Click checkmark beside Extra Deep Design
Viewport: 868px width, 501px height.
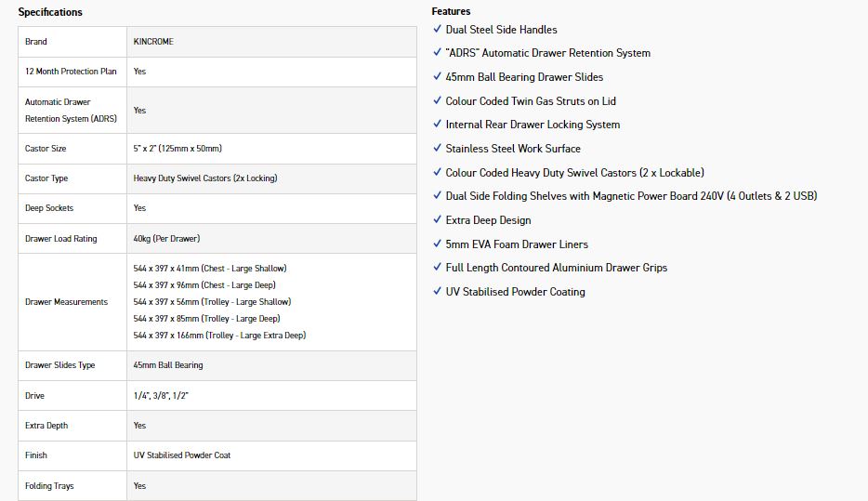pos(437,220)
